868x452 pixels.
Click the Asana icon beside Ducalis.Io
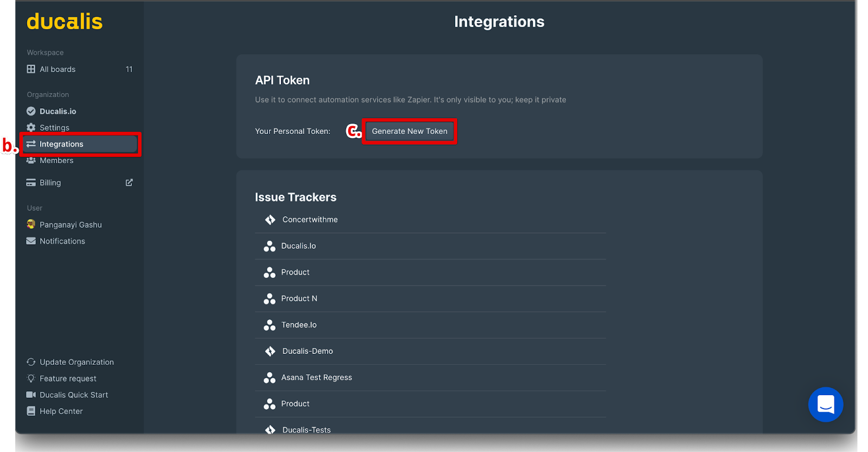point(270,246)
